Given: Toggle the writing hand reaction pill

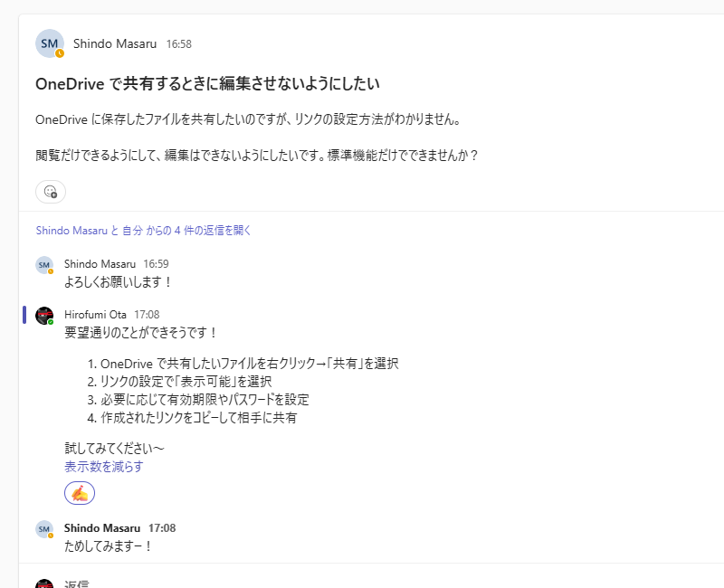Looking at the screenshot, I should (x=80, y=493).
